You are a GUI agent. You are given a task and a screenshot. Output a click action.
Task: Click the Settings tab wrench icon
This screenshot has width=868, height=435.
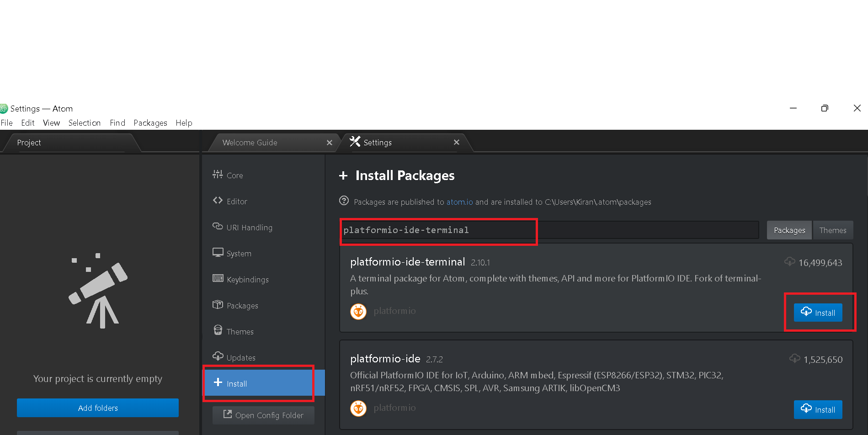[x=355, y=142]
